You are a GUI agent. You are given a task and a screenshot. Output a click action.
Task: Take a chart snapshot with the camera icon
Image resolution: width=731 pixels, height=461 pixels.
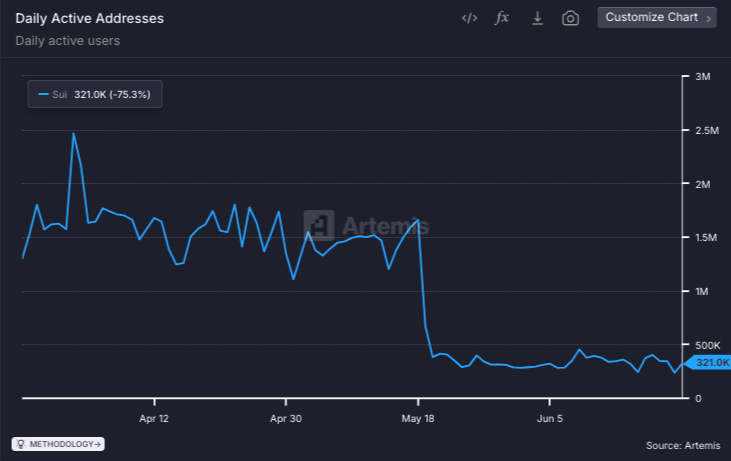click(570, 18)
